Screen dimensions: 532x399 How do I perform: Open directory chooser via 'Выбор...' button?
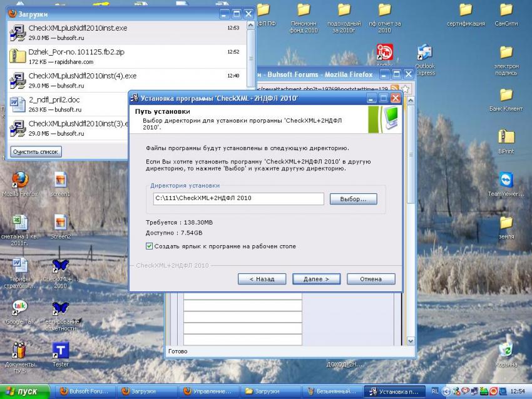353,199
